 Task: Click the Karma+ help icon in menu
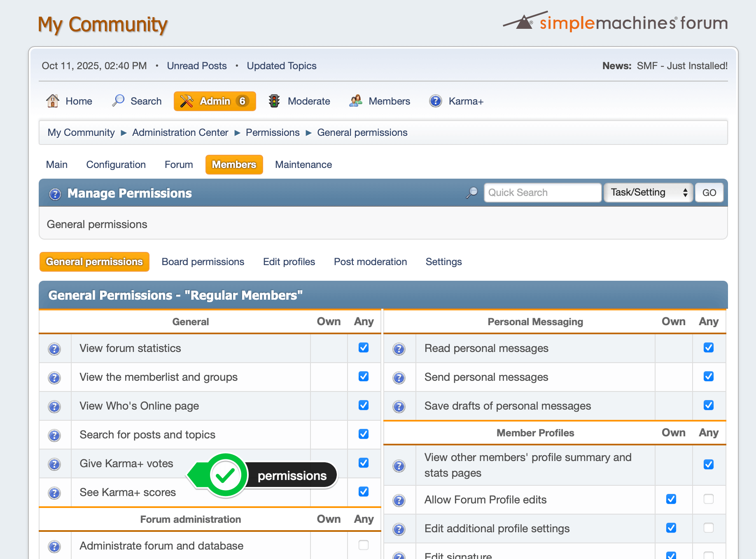tap(435, 101)
